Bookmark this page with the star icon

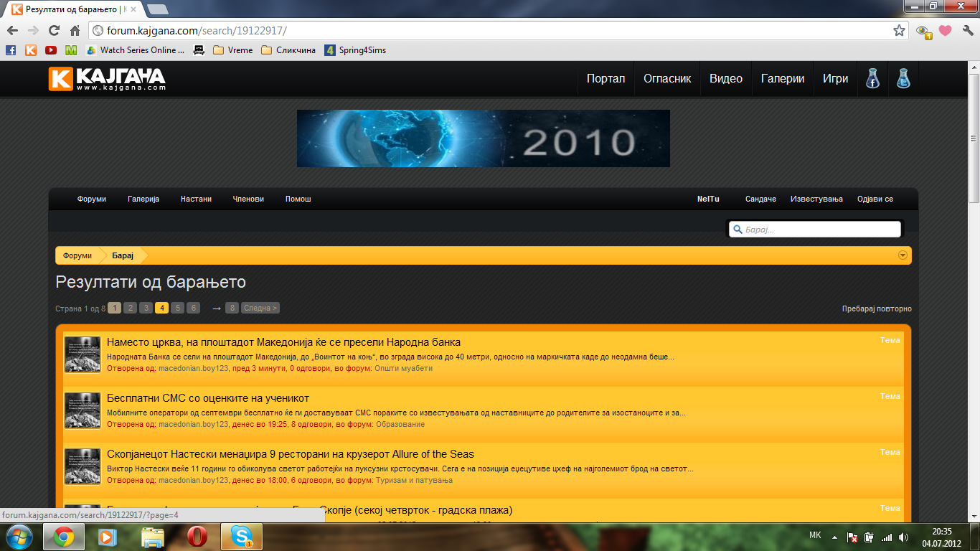[x=899, y=31]
